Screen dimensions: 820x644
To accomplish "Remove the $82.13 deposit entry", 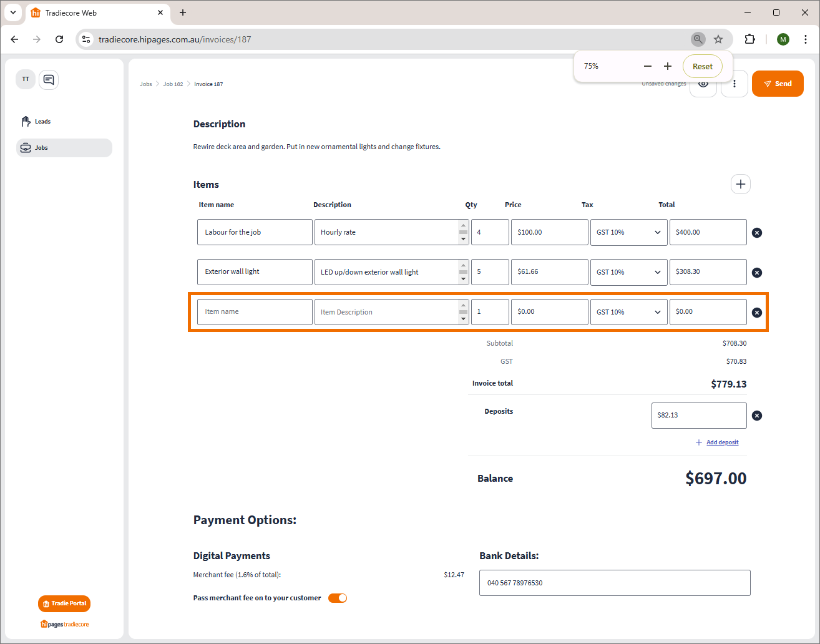I will tap(756, 416).
